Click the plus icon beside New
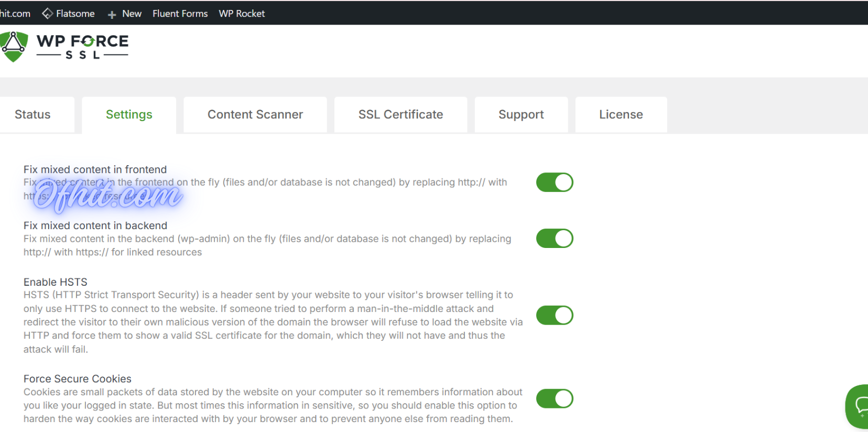The image size is (868, 432). pos(112,15)
